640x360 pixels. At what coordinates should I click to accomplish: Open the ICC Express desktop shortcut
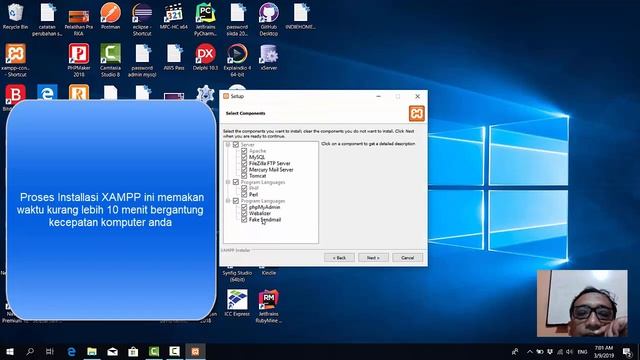click(x=237, y=302)
